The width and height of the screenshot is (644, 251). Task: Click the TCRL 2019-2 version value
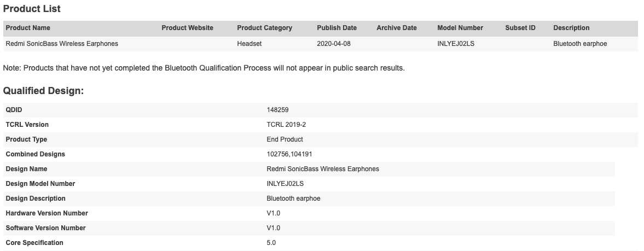286,125
